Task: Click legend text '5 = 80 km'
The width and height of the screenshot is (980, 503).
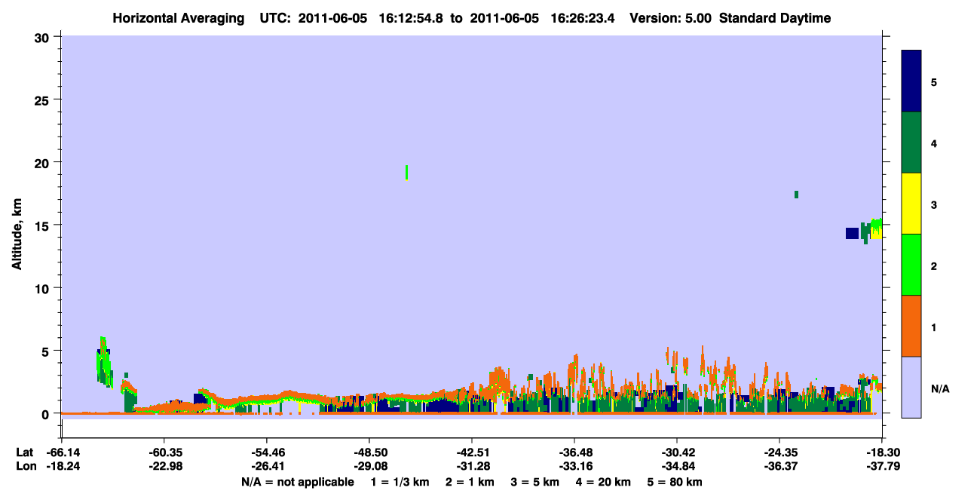Action: click(675, 482)
